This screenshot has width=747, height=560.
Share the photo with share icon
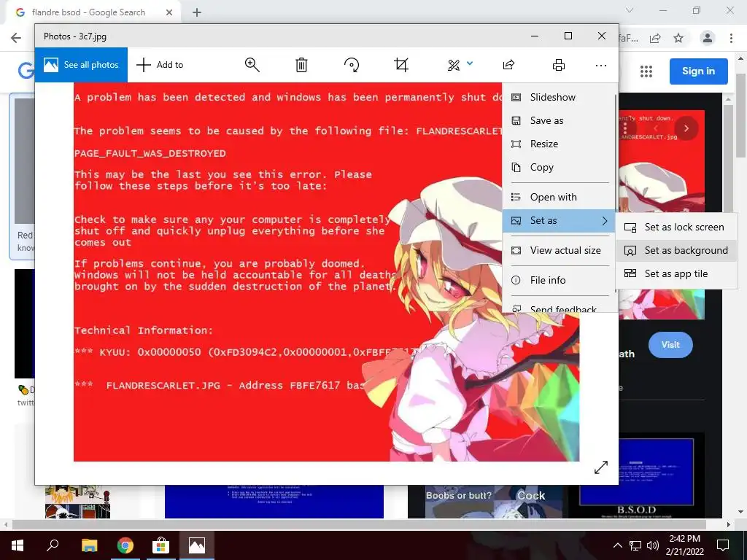click(x=508, y=65)
